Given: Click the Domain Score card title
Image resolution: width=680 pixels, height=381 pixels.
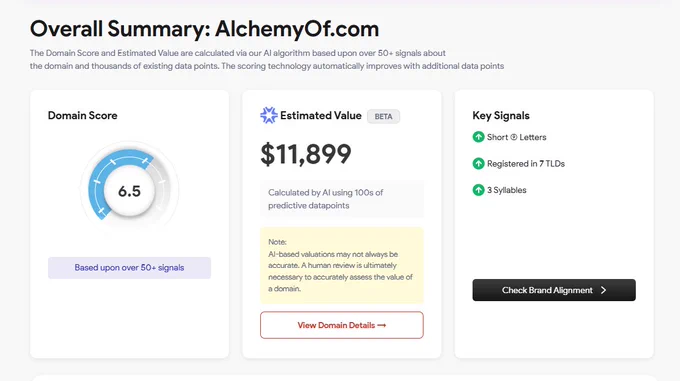Looking at the screenshot, I should [82, 115].
